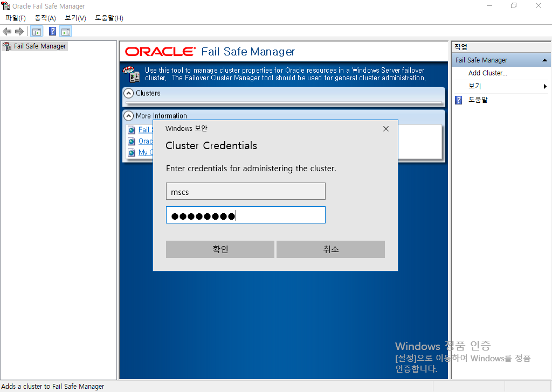Open the 동작(A) menu
This screenshot has height=392, width=552.
pyautogui.click(x=45, y=18)
